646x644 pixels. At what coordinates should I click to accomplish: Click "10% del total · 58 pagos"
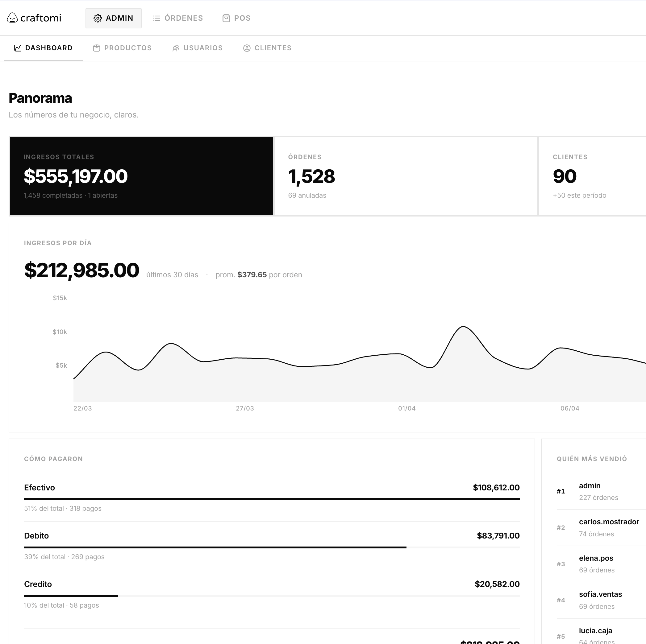[61, 605]
